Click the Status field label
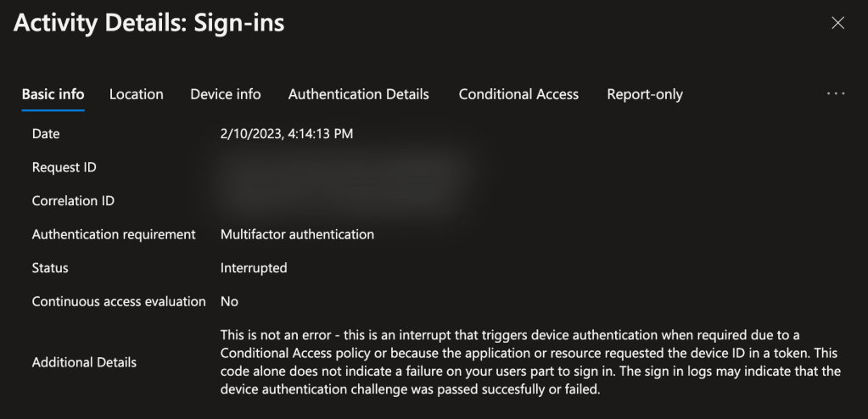This screenshot has height=419, width=868. pyautogui.click(x=50, y=268)
